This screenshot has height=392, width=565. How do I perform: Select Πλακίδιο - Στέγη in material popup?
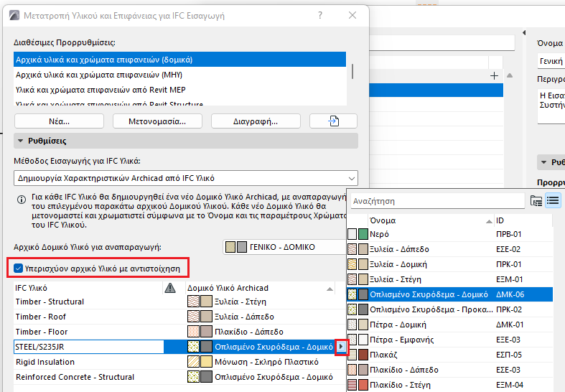[x=449, y=385]
